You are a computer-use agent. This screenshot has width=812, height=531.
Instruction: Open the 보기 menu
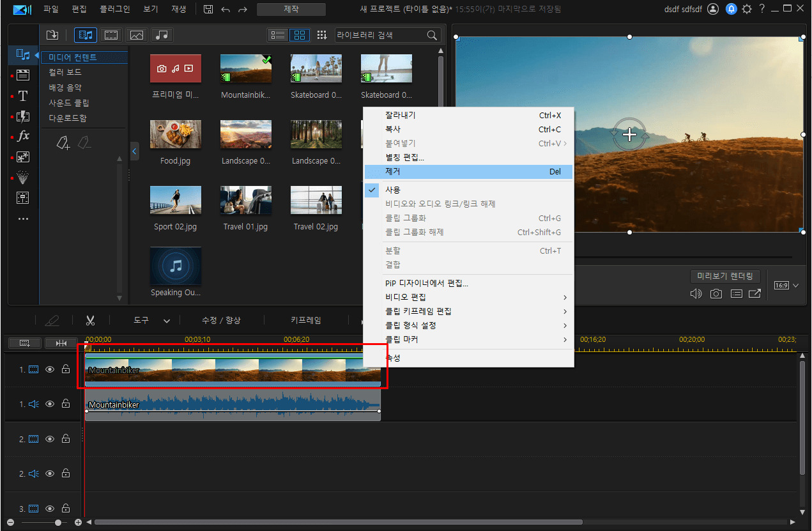click(x=151, y=10)
